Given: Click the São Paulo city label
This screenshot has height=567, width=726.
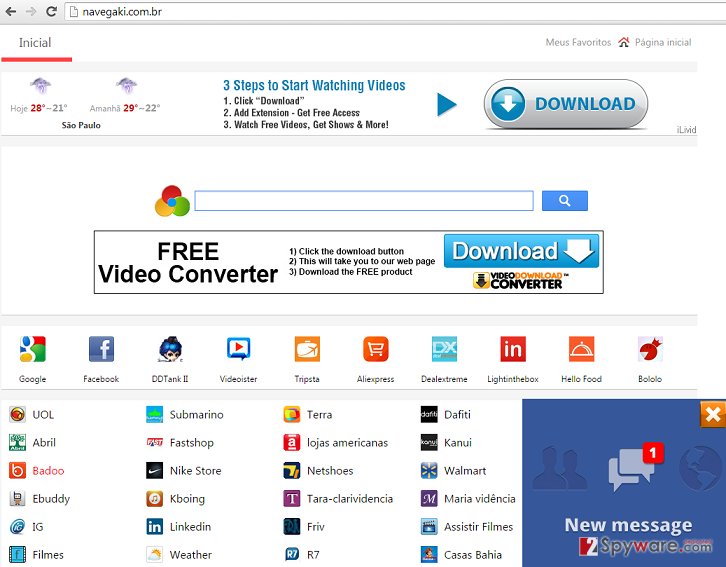Looking at the screenshot, I should (81, 125).
